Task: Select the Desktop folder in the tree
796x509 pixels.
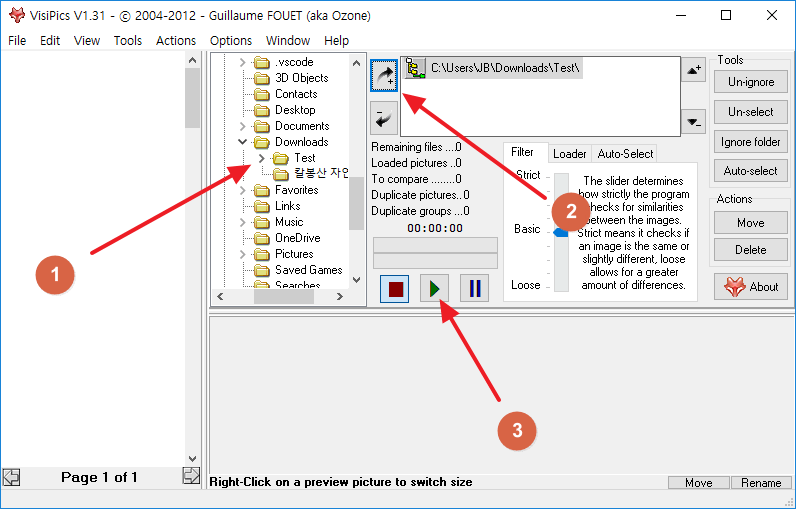Action: [x=295, y=110]
